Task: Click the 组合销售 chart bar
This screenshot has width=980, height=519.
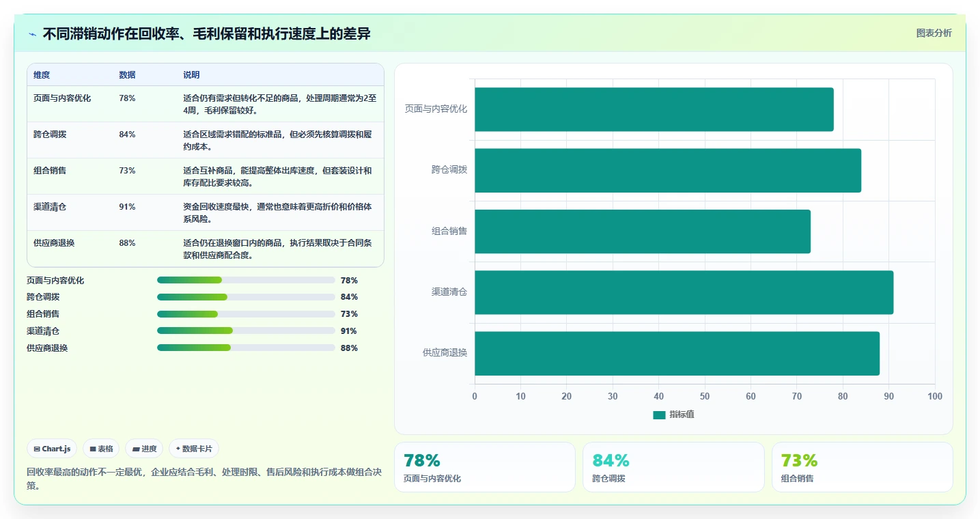Action: pyautogui.click(x=643, y=232)
